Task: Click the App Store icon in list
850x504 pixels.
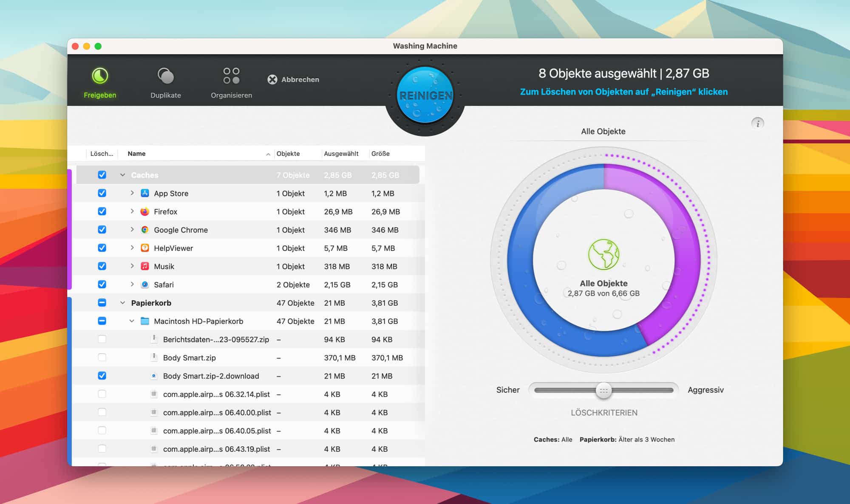Action: [145, 193]
